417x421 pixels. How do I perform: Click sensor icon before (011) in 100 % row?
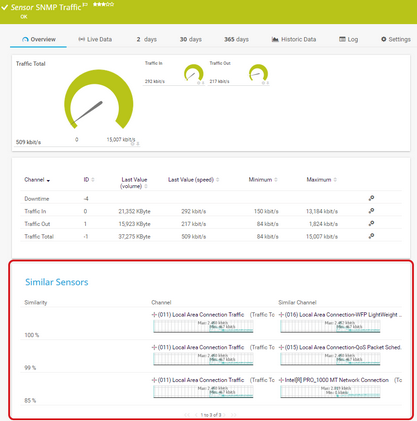point(154,315)
